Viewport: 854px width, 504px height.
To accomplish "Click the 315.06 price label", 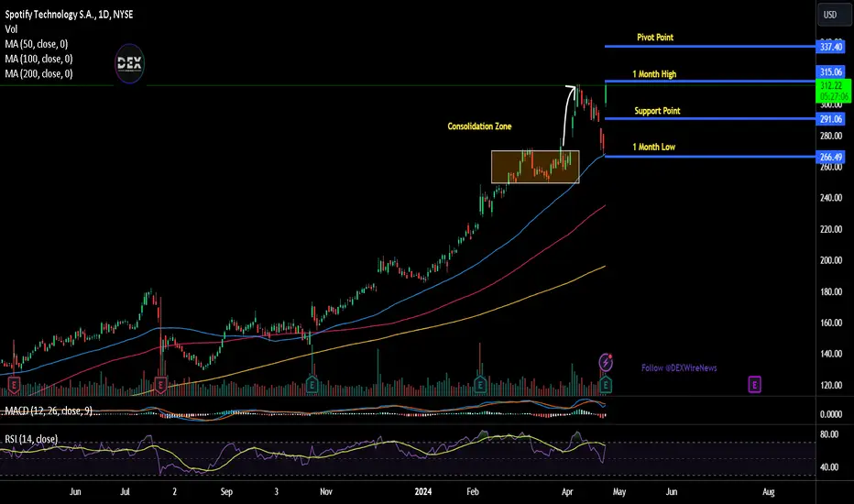I will pyautogui.click(x=830, y=71).
